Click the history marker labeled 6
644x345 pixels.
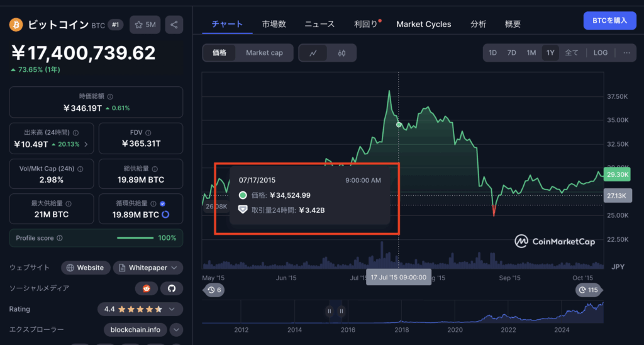click(x=214, y=290)
